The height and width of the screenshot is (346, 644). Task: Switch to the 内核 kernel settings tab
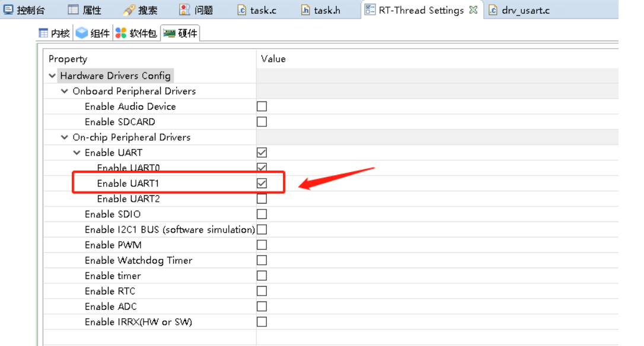(x=54, y=33)
